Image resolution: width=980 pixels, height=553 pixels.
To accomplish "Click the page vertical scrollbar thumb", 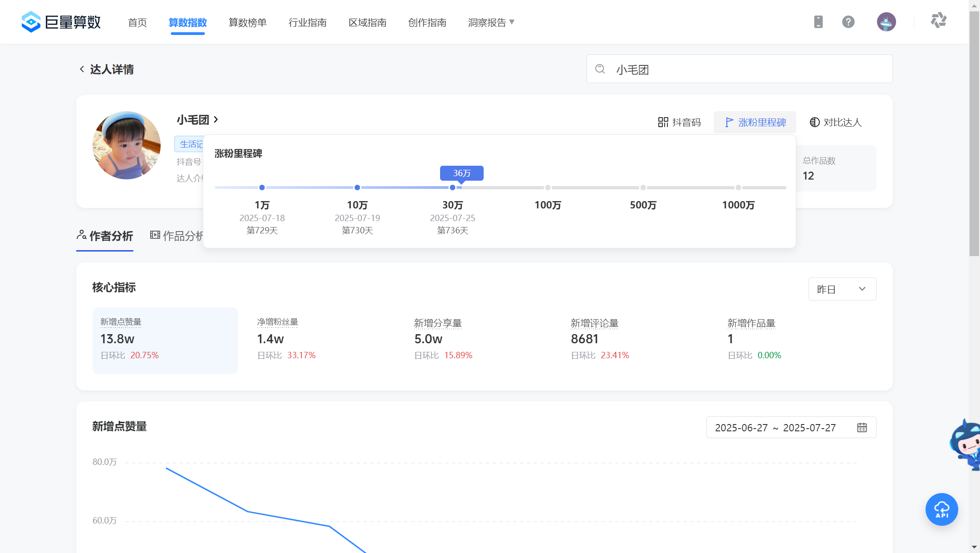I will (974, 134).
